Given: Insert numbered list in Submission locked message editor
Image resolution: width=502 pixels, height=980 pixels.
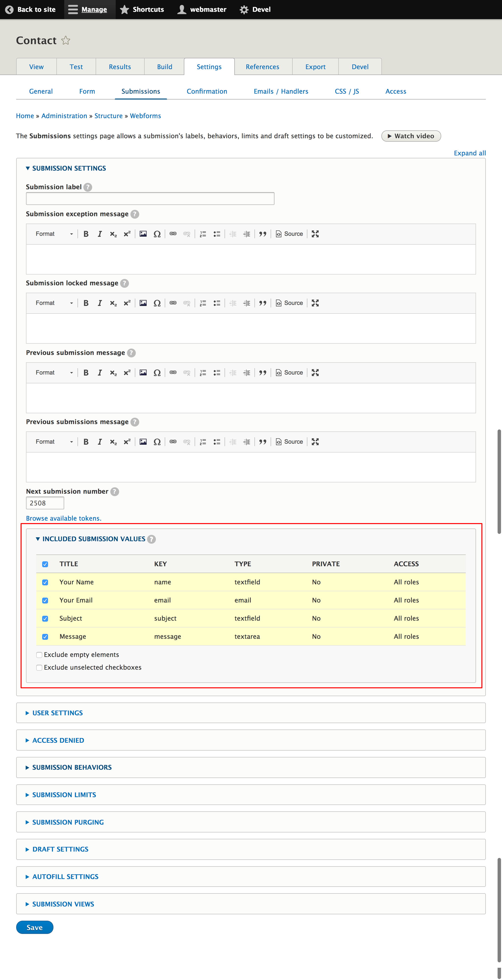Looking at the screenshot, I should tap(203, 303).
